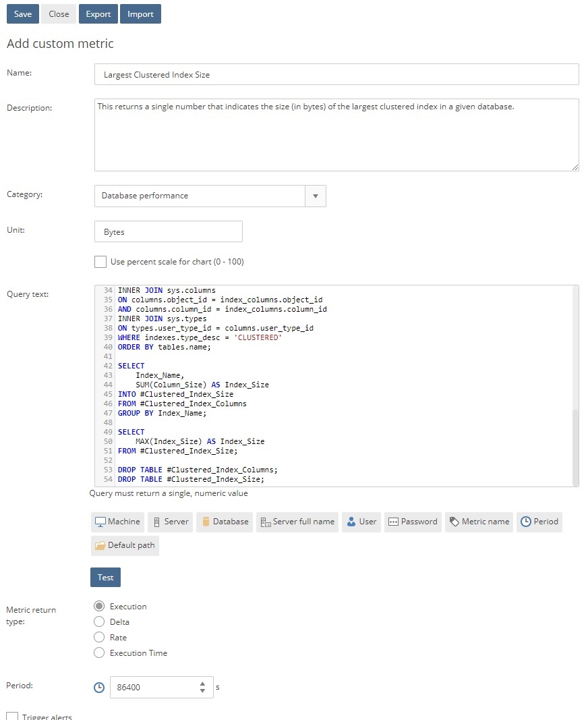Export the custom metric definition

point(98,13)
